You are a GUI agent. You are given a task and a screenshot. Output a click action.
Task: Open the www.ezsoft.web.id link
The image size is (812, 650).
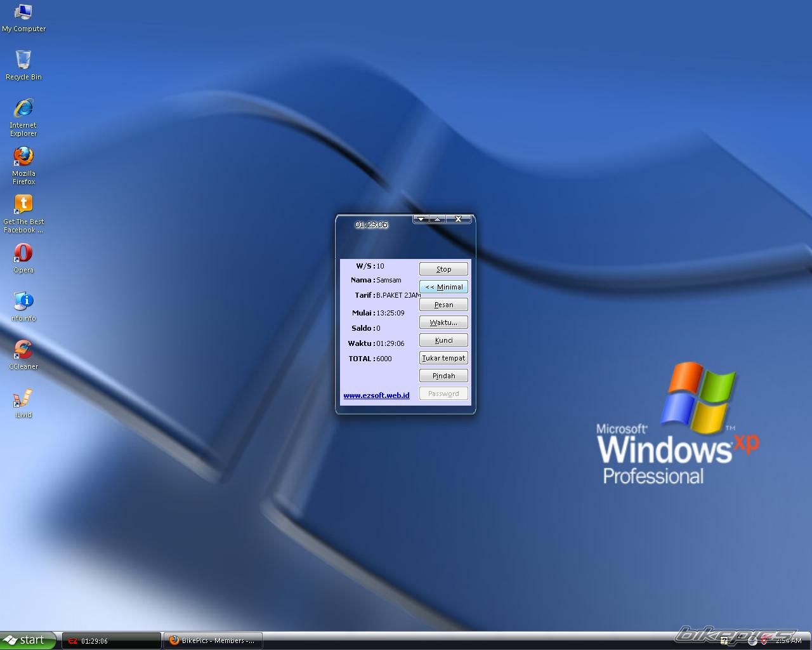click(376, 395)
